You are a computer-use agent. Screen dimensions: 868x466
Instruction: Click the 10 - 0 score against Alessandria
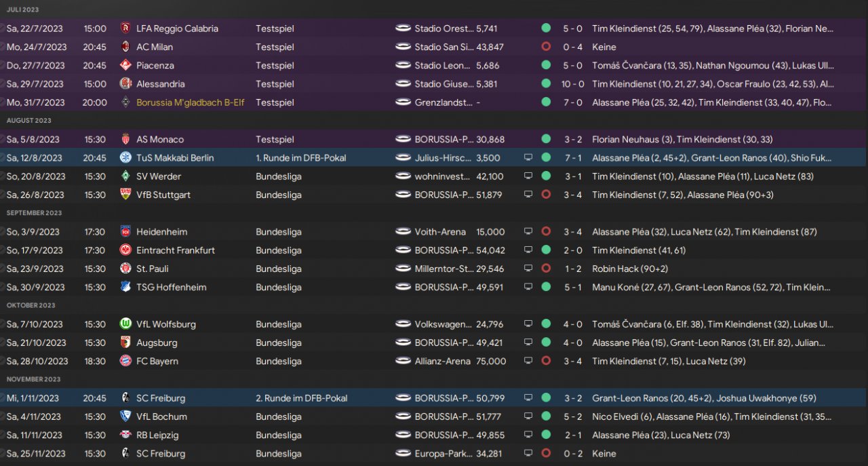click(572, 84)
